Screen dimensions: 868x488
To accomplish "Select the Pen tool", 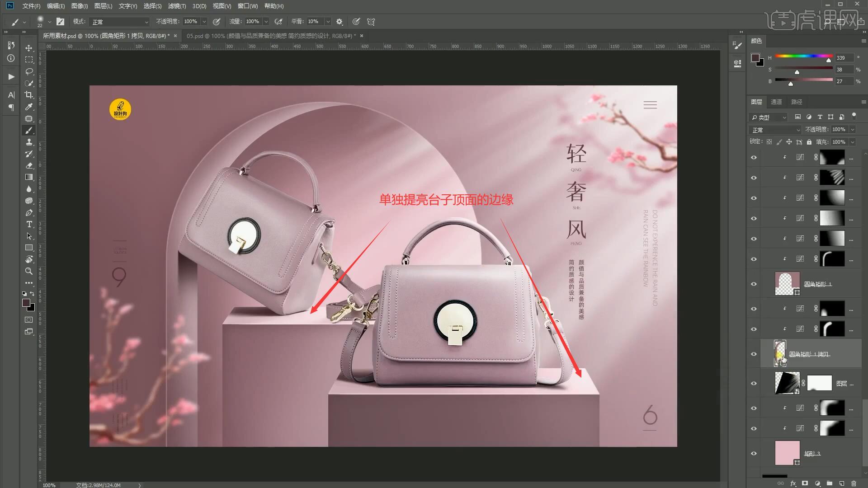I will tap(29, 212).
